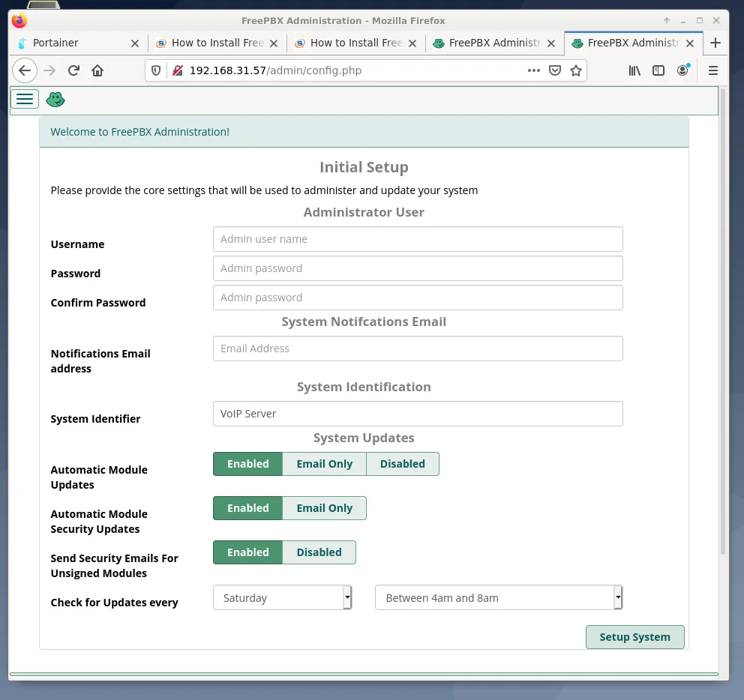Viewport: 744px width, 700px height.
Task: Open the FreePBX hamburger navigation menu
Action: point(25,98)
